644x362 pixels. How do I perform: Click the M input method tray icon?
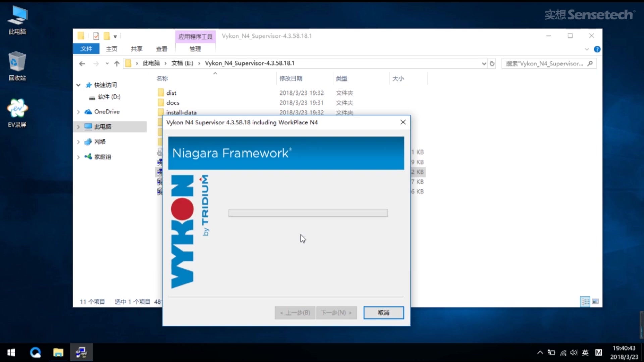coord(599,352)
